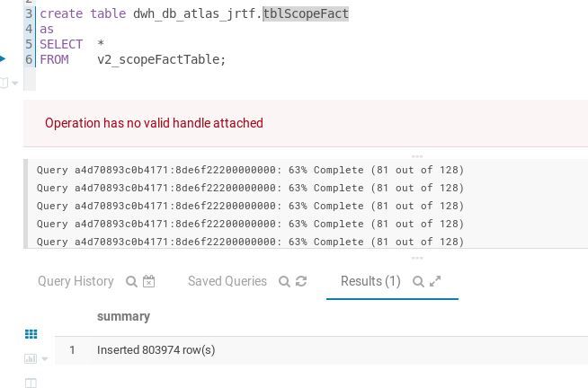This screenshot has height=388, width=588.
Task: Search the Saved Queries
Action: pos(284,281)
